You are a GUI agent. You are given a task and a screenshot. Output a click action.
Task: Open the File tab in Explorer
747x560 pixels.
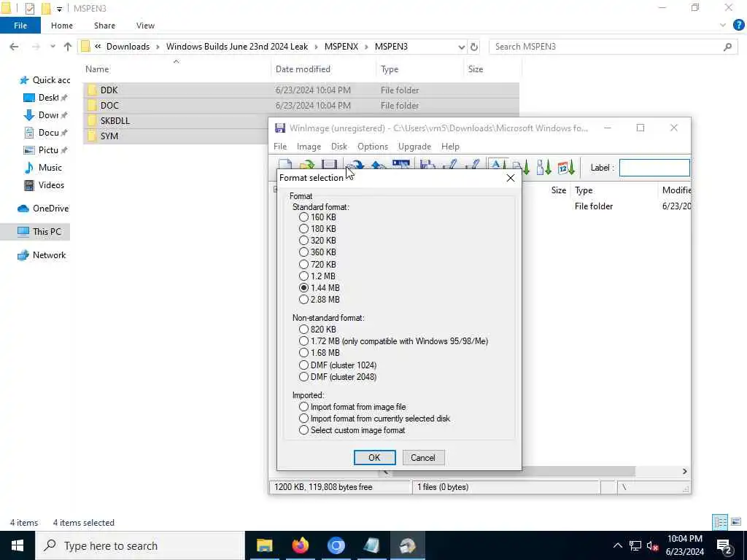pyautogui.click(x=20, y=26)
